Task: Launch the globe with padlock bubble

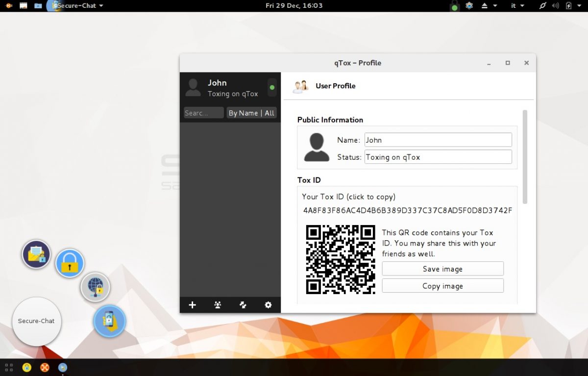Action: tap(95, 287)
